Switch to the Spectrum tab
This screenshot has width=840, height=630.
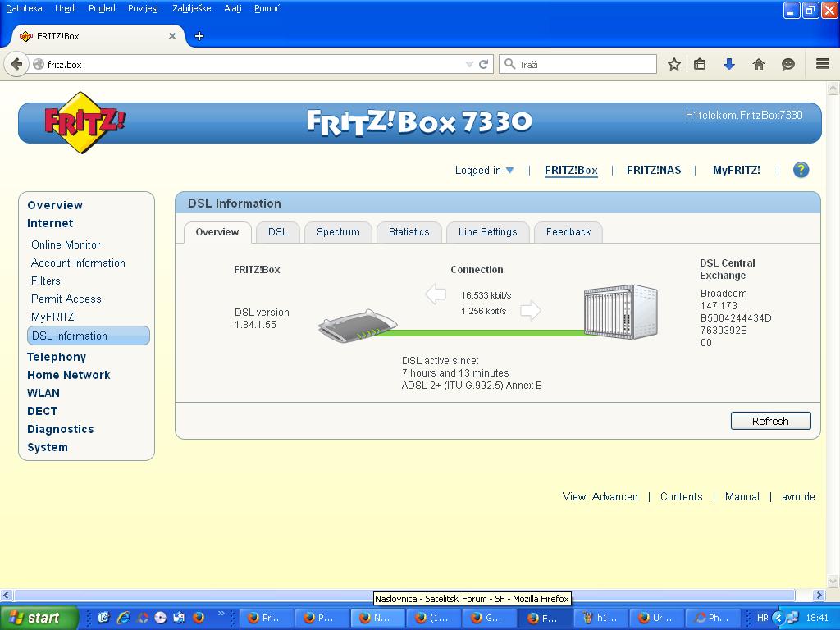click(338, 232)
